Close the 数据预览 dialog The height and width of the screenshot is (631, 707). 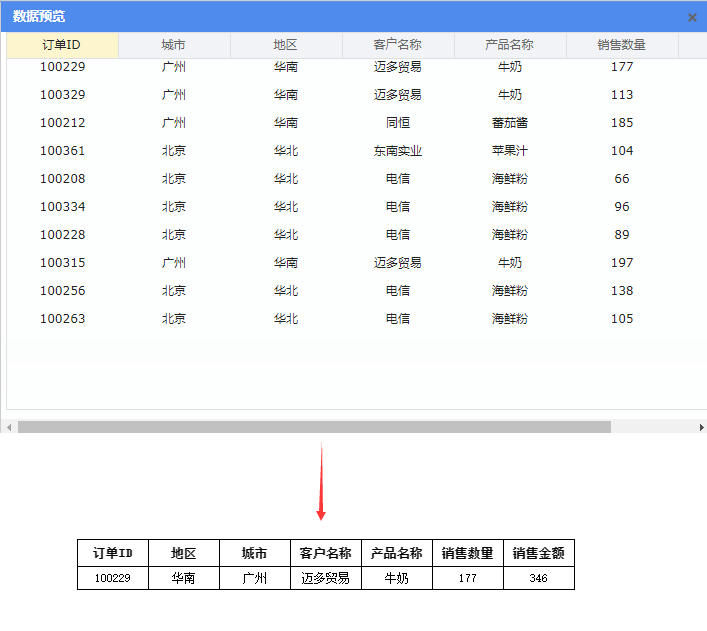(692, 17)
